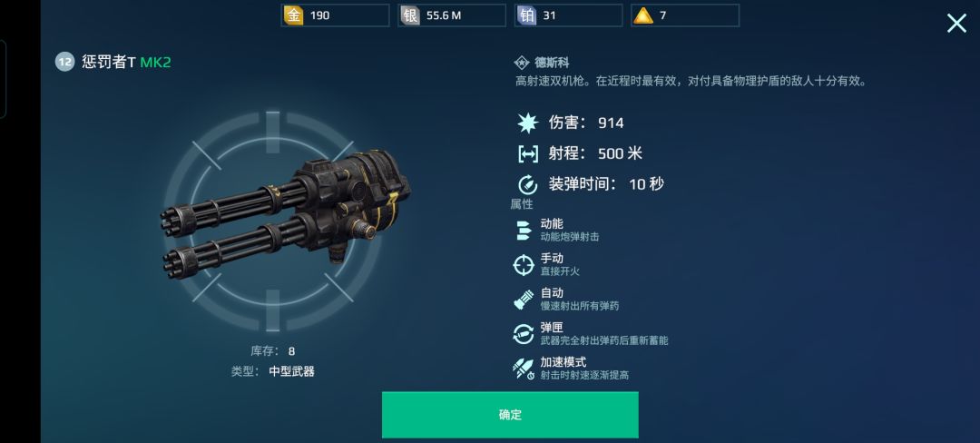Confirm with the green 确定 button
Viewport: 980px width, 443px height.
(510, 415)
